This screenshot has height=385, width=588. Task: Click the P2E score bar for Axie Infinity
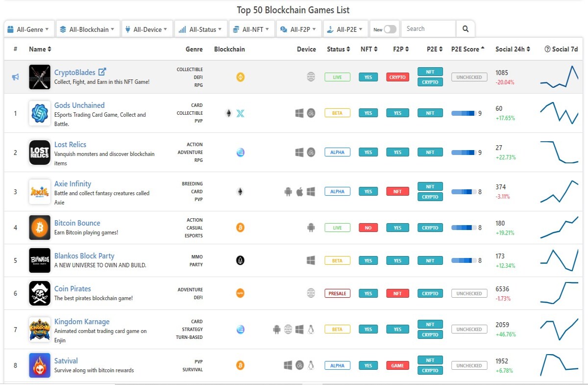coord(464,192)
